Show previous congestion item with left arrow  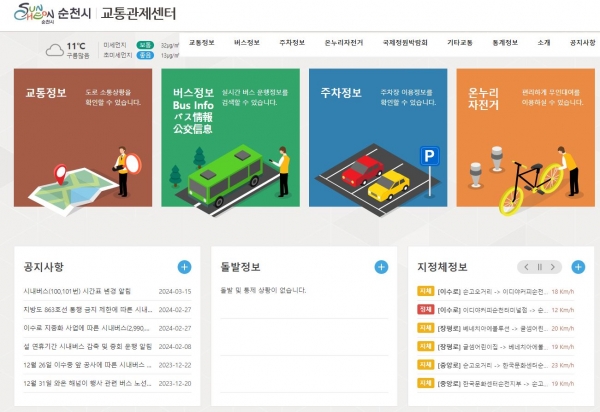coord(527,267)
